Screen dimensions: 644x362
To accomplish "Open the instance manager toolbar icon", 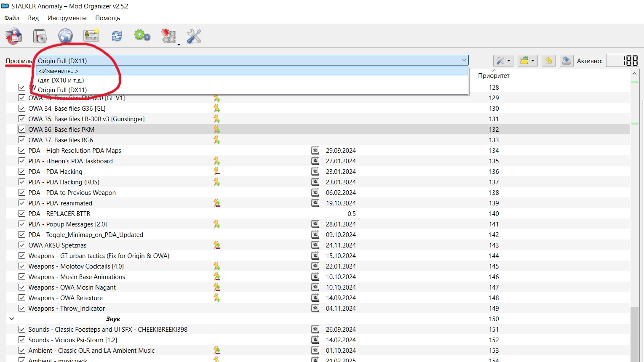I will 40,36.
